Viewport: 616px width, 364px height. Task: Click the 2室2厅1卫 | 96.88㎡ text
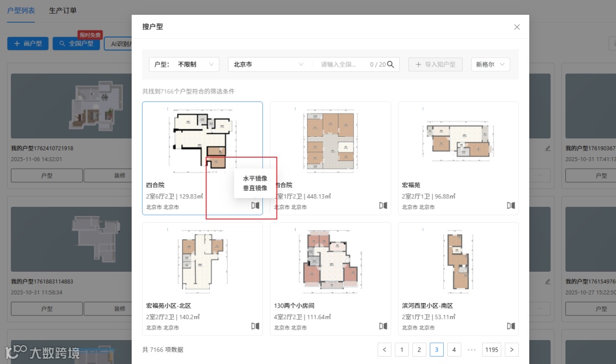428,196
